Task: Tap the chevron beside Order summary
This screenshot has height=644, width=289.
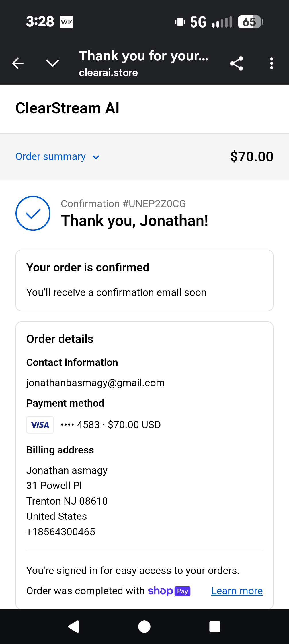Action: tap(96, 157)
